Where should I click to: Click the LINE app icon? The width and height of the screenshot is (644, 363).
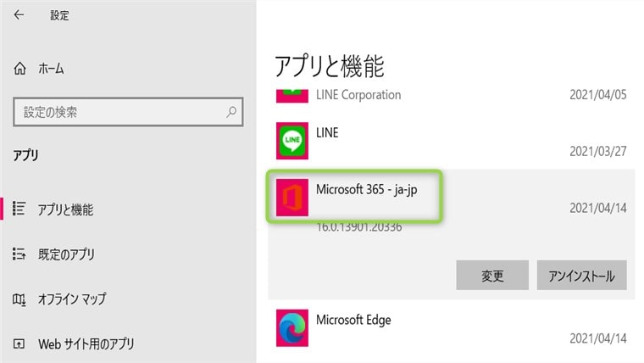pos(292,141)
